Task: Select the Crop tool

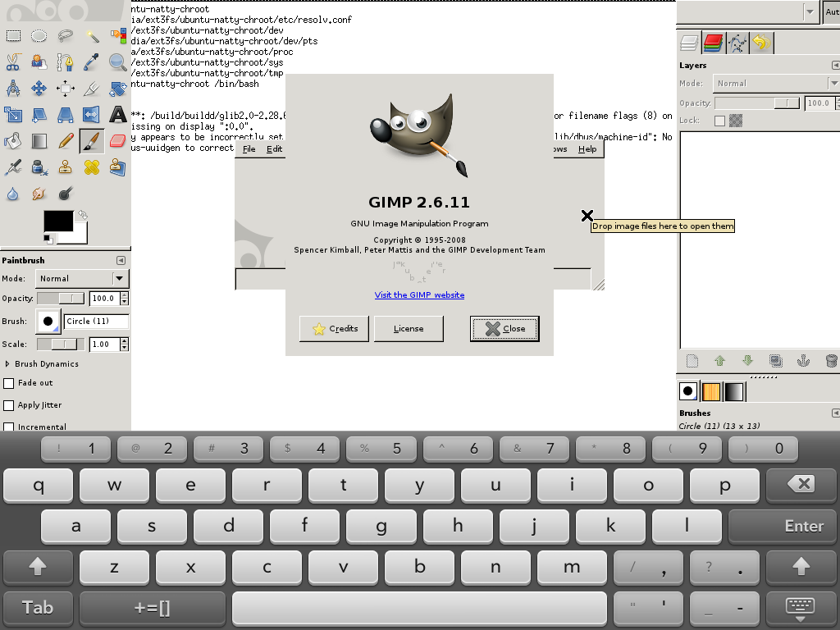Action: click(92, 89)
